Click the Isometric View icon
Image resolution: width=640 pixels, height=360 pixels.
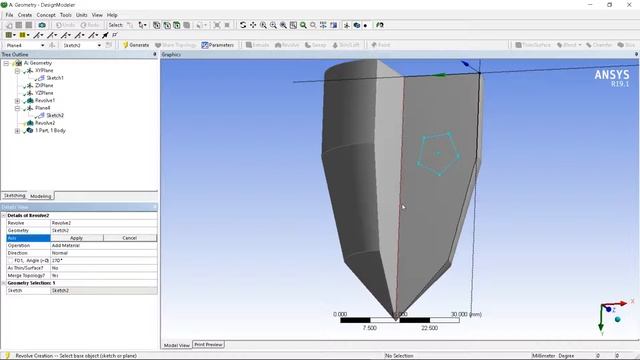323,25
